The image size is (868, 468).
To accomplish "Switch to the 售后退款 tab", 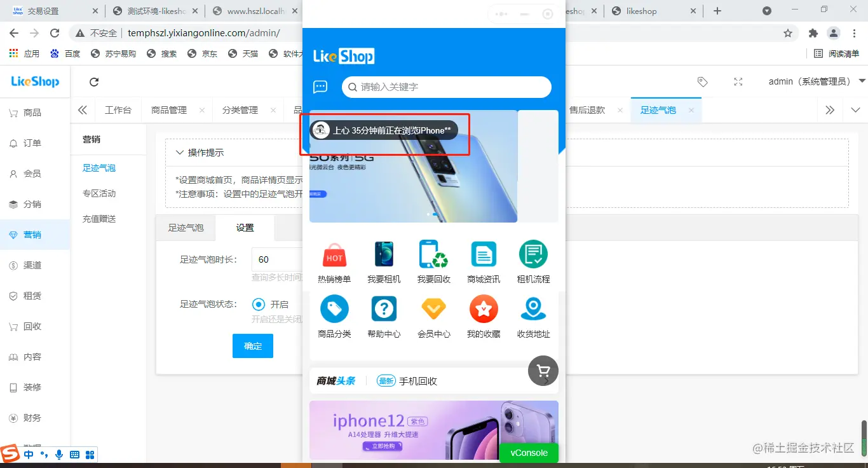I will [x=587, y=110].
